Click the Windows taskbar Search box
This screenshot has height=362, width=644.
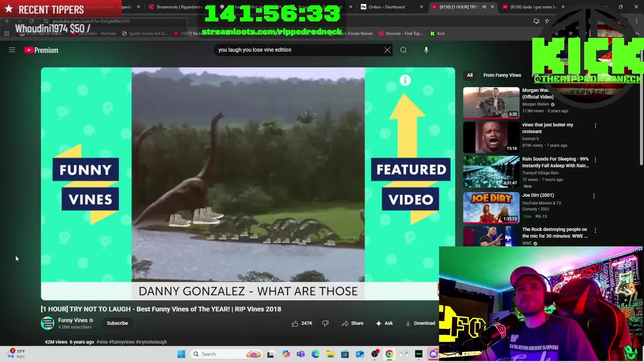(226, 354)
